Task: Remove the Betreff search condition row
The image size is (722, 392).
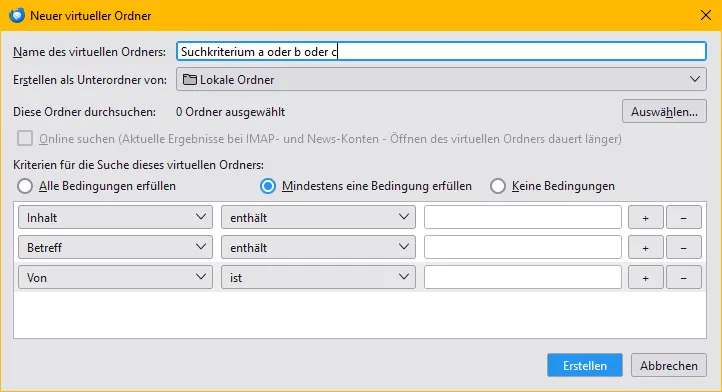Action: click(684, 247)
